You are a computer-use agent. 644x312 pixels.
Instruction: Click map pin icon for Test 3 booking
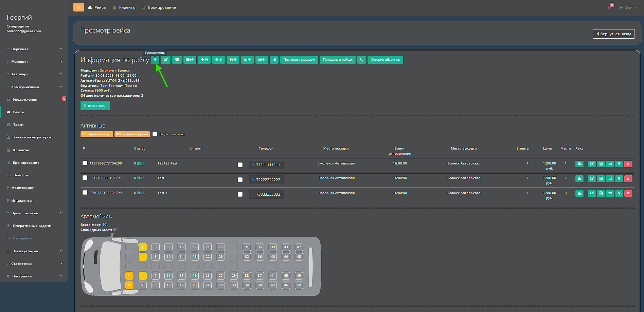619,193
